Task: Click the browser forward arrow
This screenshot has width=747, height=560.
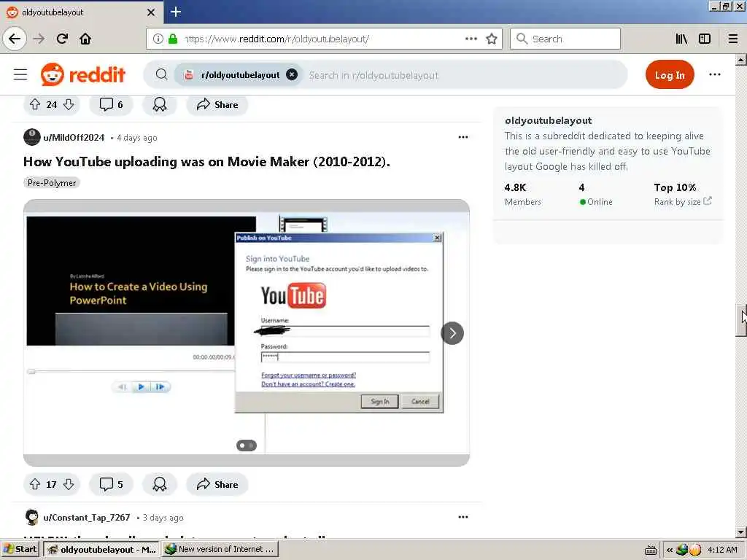Action: [39, 39]
